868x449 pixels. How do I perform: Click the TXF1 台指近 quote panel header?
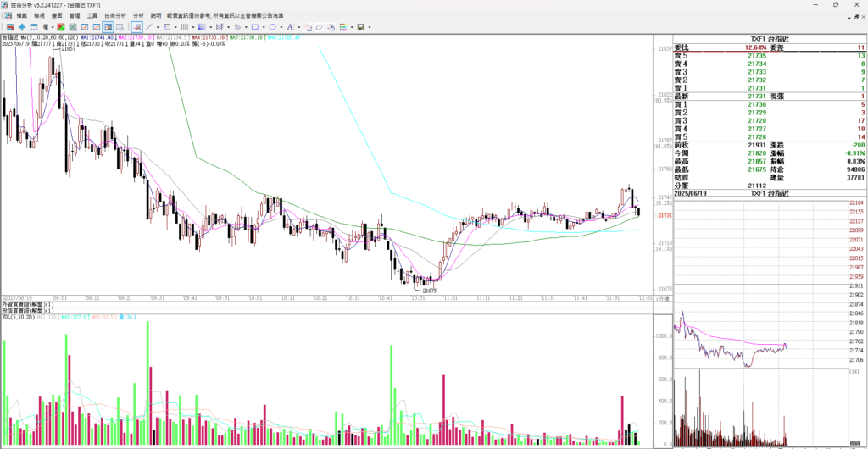(x=769, y=39)
